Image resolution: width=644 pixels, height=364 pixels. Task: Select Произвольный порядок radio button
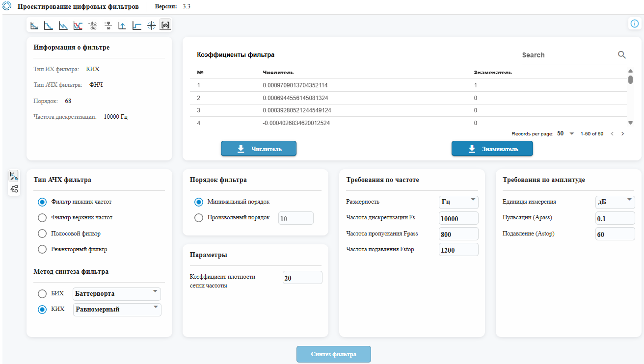(x=199, y=218)
